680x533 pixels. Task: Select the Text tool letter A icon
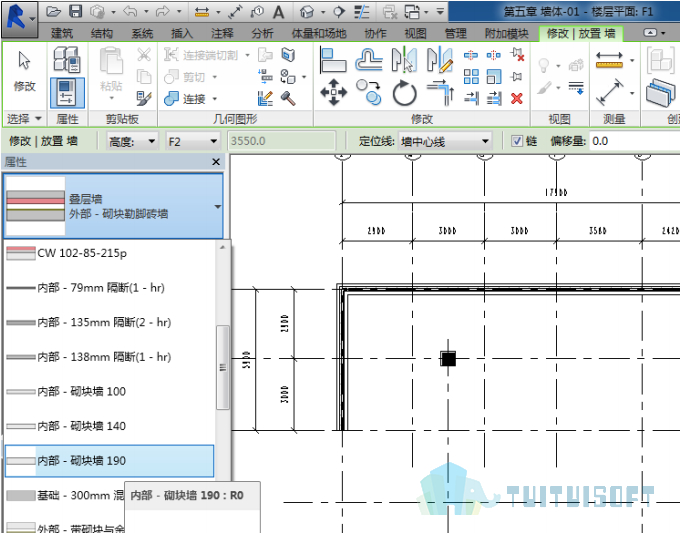pyautogui.click(x=278, y=12)
